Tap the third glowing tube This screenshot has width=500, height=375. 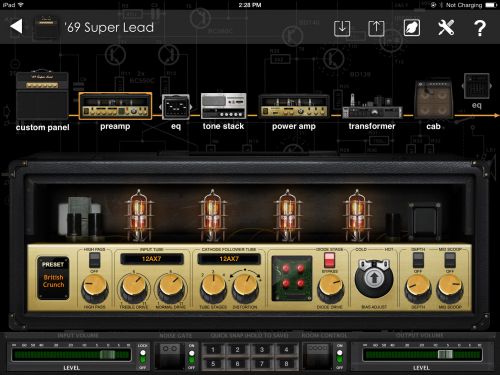tap(287, 215)
